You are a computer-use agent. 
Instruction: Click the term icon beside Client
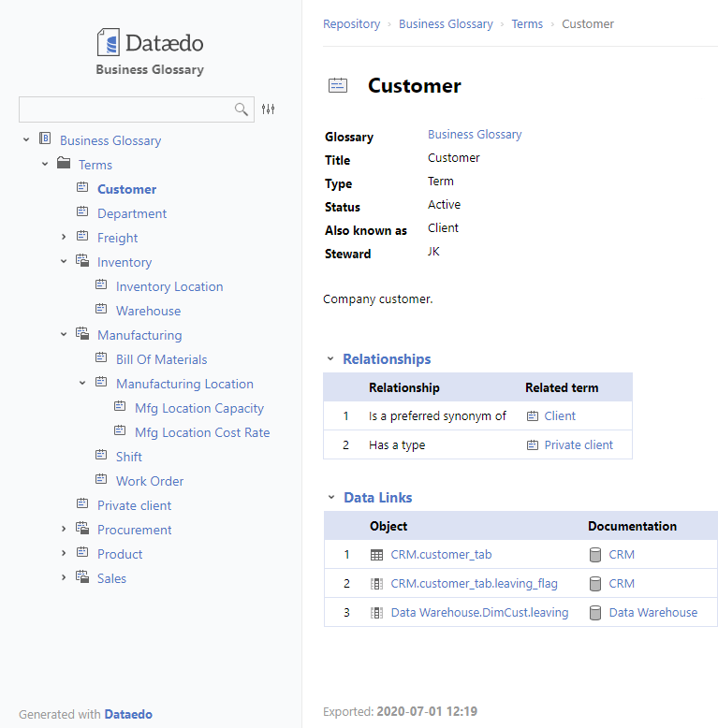533,416
